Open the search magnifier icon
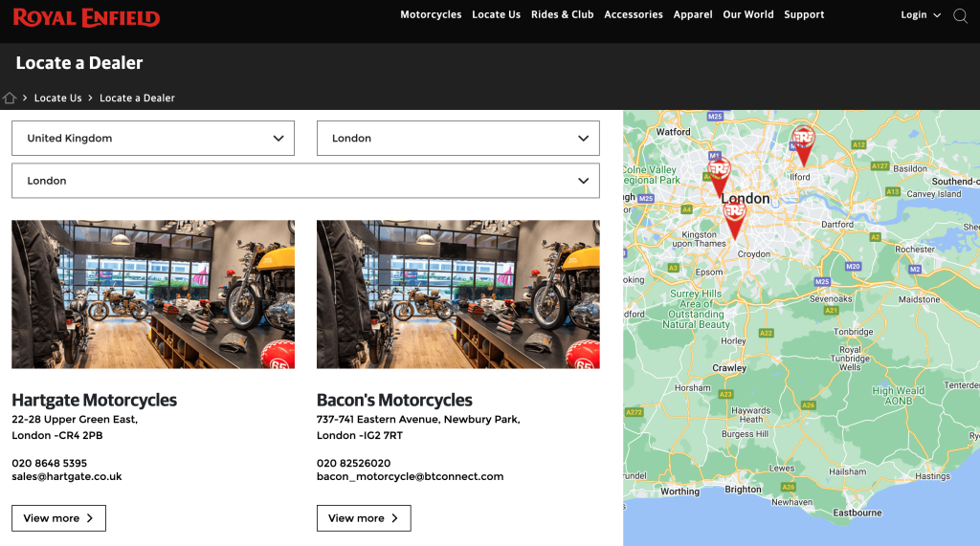The height and width of the screenshot is (546, 980). coord(961,15)
